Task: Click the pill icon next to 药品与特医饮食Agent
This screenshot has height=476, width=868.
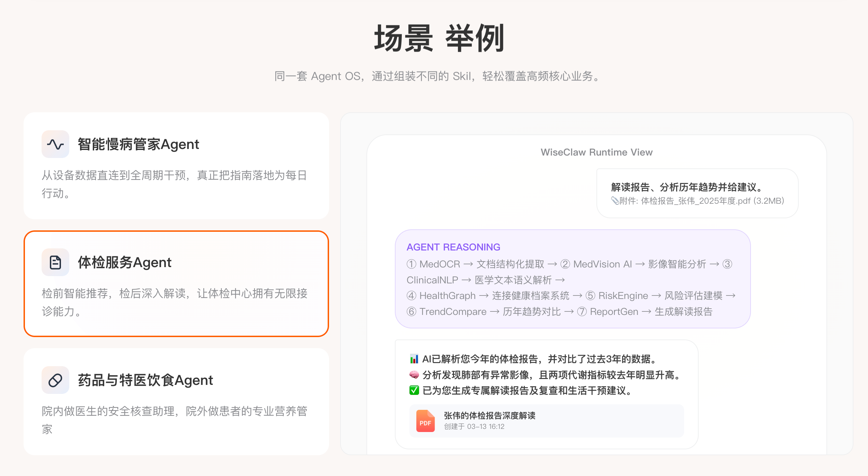Action: tap(55, 380)
